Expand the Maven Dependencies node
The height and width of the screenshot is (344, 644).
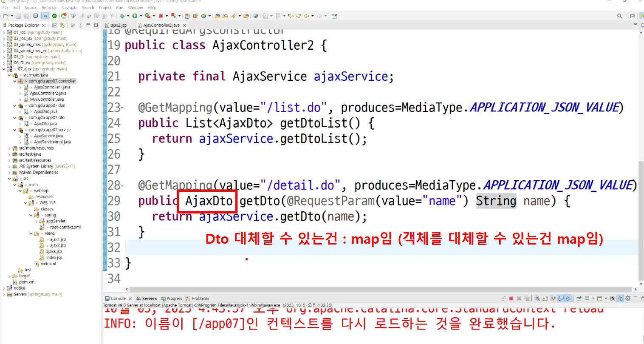click(9, 173)
